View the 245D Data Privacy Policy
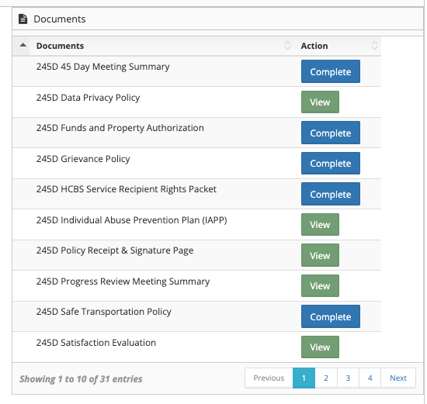 click(320, 102)
